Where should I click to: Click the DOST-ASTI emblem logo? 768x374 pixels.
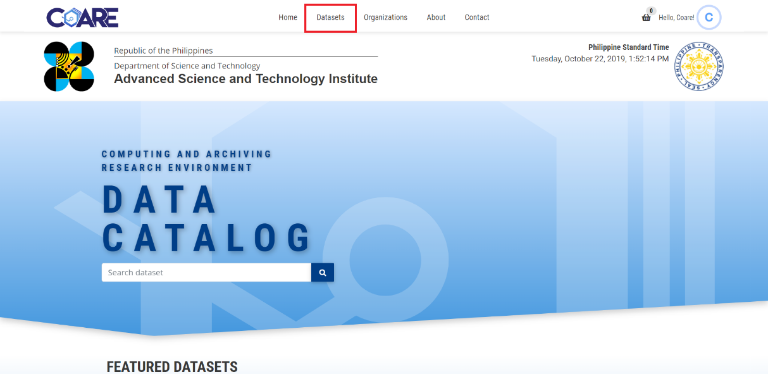(x=69, y=66)
